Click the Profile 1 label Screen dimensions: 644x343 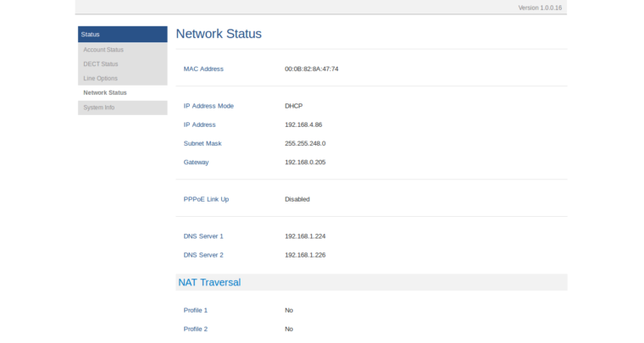click(x=196, y=310)
